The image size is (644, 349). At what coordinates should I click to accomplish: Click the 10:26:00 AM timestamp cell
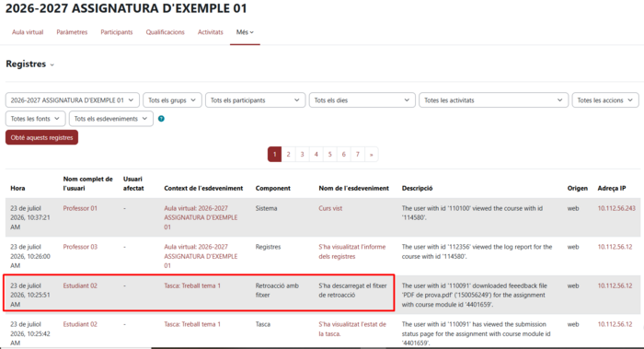click(x=30, y=257)
